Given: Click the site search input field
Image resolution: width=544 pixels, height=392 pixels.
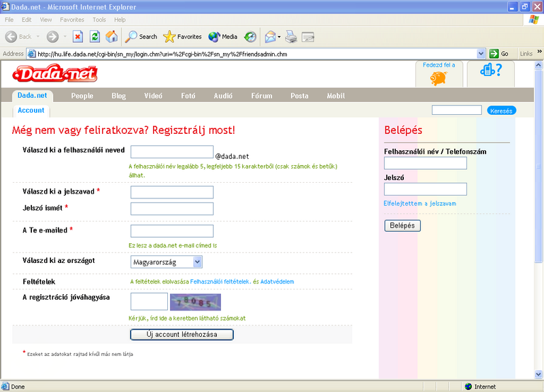Looking at the screenshot, I should point(456,110).
